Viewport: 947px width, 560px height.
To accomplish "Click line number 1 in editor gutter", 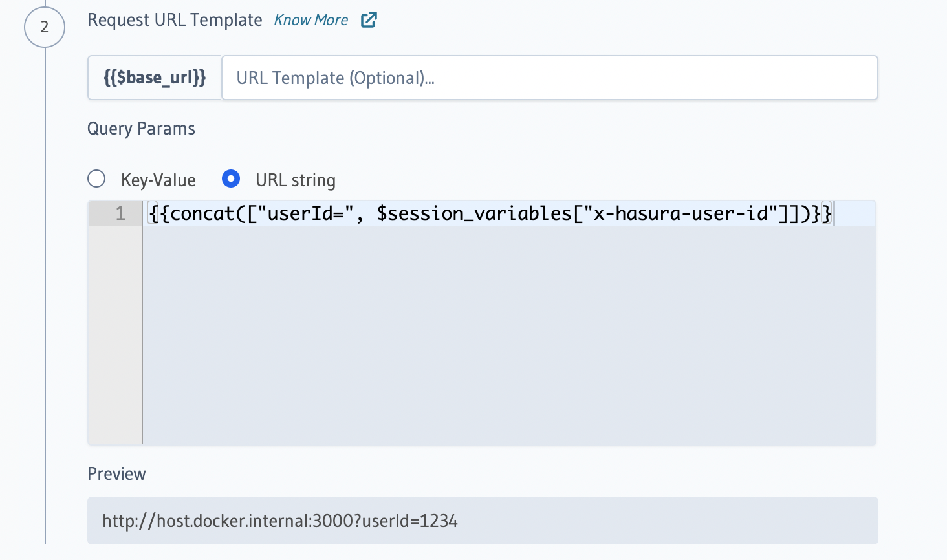I will coord(120,213).
